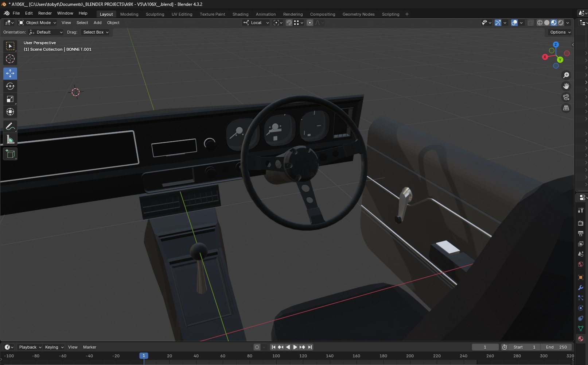Open the viewport Options button
The width and height of the screenshot is (588, 365).
tap(560, 32)
